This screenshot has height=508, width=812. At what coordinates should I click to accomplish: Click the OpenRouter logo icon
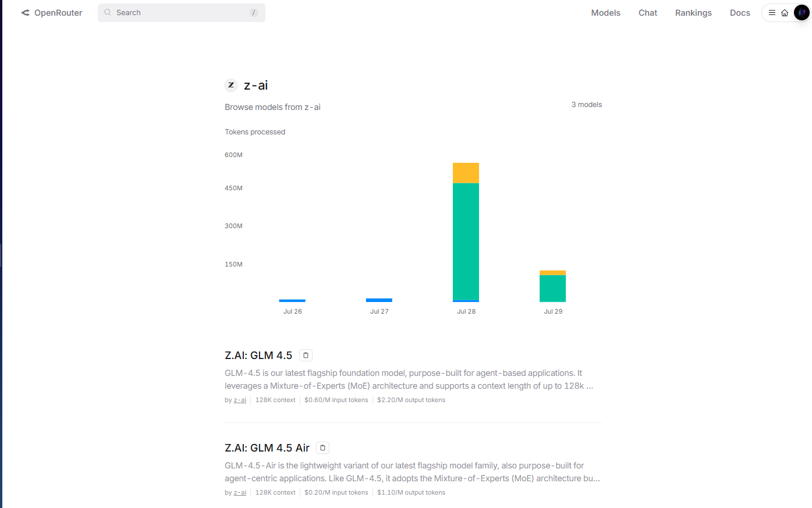point(25,13)
